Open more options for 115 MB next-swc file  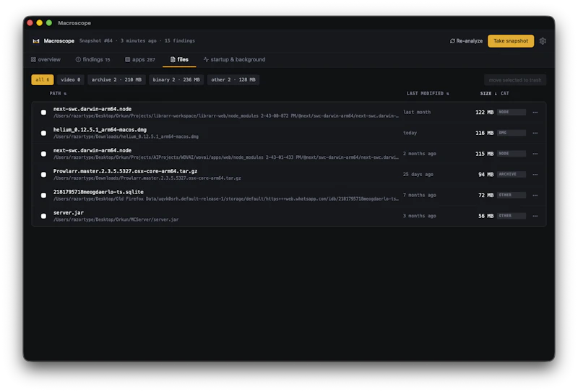(x=535, y=154)
